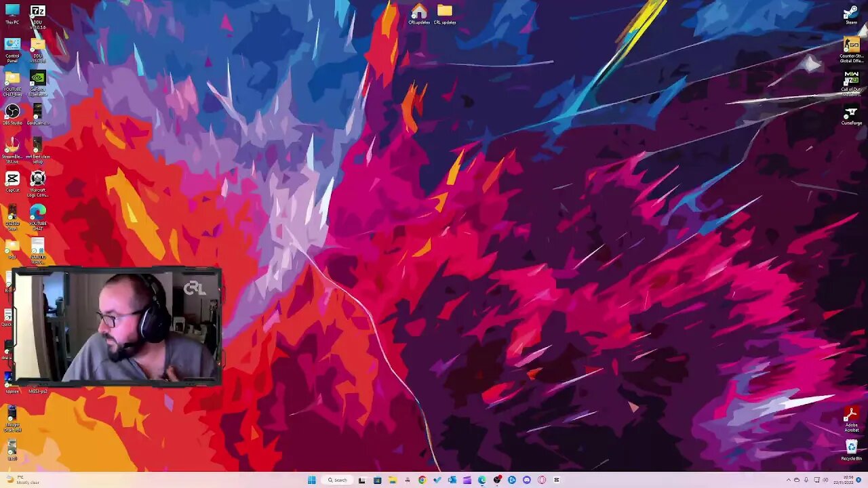The height and width of the screenshot is (488, 868).
Task: Open Warcraft Logs Companion shortcut
Action: click(38, 184)
